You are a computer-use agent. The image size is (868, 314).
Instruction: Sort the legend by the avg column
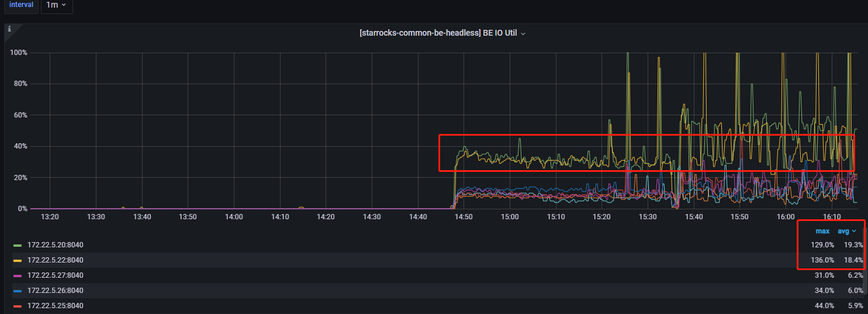(843, 231)
